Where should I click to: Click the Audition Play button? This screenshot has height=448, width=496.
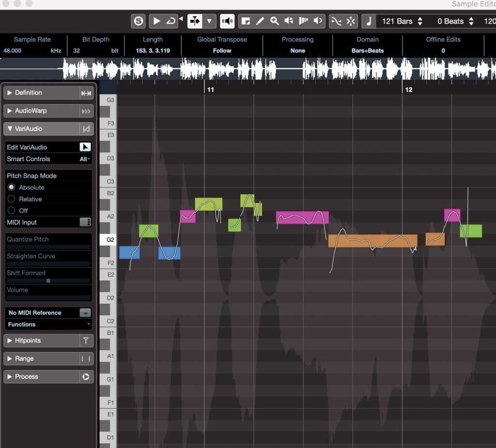(x=157, y=21)
